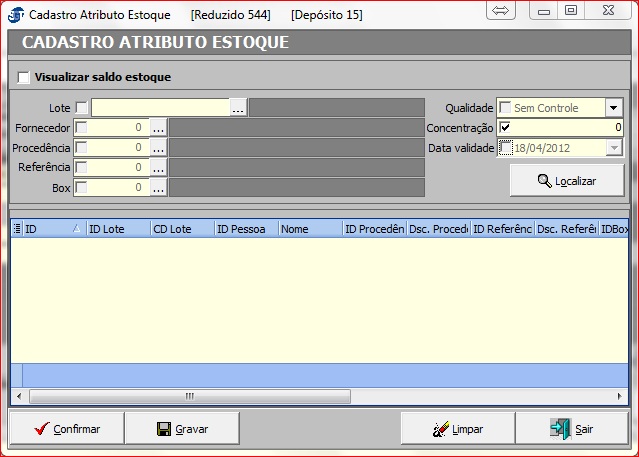The image size is (639, 457).
Task: Enable Visualizar saldo estoque checkbox
Action: [x=24, y=77]
